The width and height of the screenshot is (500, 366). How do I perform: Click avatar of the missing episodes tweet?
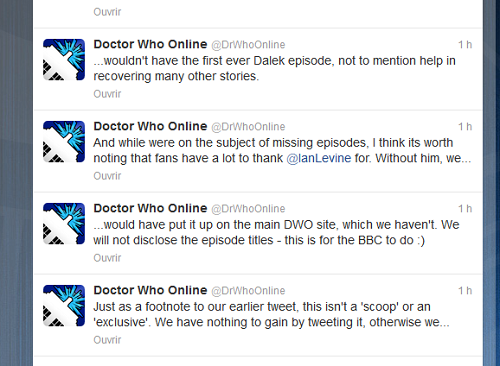(x=64, y=142)
